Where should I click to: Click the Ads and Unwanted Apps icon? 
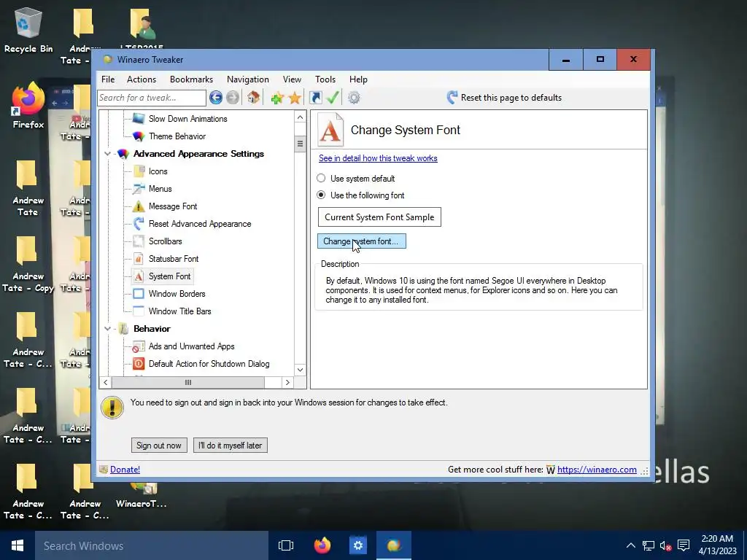139,346
